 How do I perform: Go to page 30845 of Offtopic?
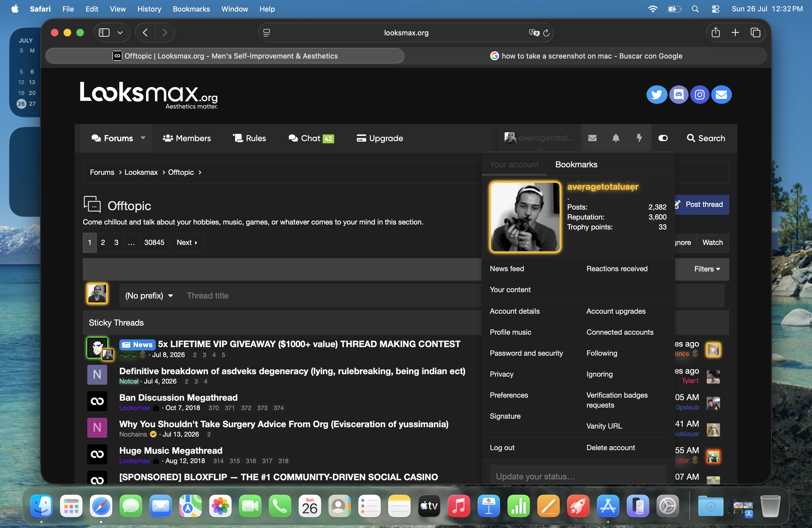pos(154,242)
